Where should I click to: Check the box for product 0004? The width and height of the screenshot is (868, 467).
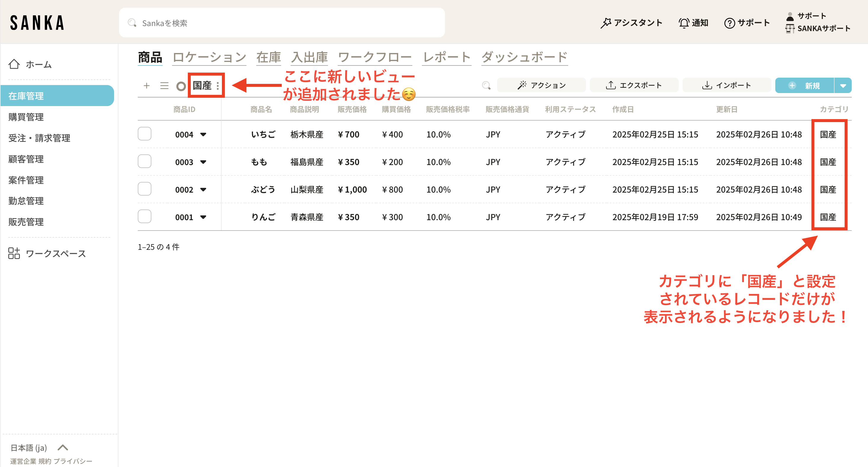145,134
